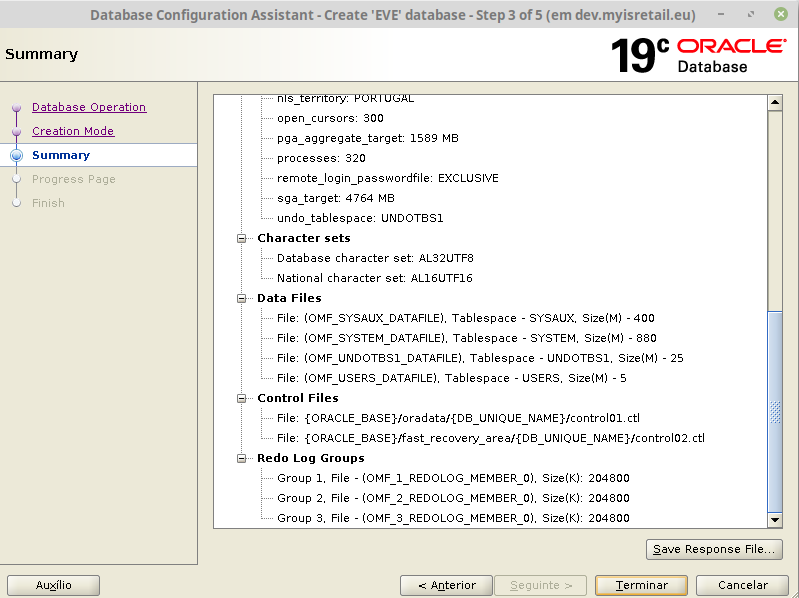Click the scrollbar up arrow
799x598 pixels.
pos(775,102)
